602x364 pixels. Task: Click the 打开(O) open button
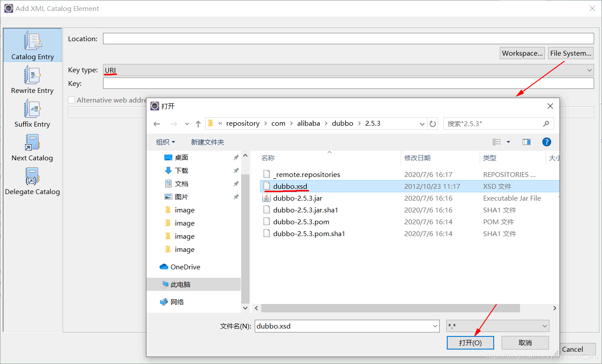pyautogui.click(x=470, y=343)
